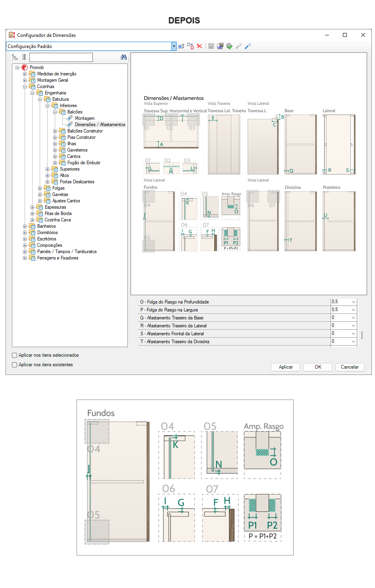Click the red X delete configuration icon
Viewport: 375px width, 588px height.
(x=200, y=46)
